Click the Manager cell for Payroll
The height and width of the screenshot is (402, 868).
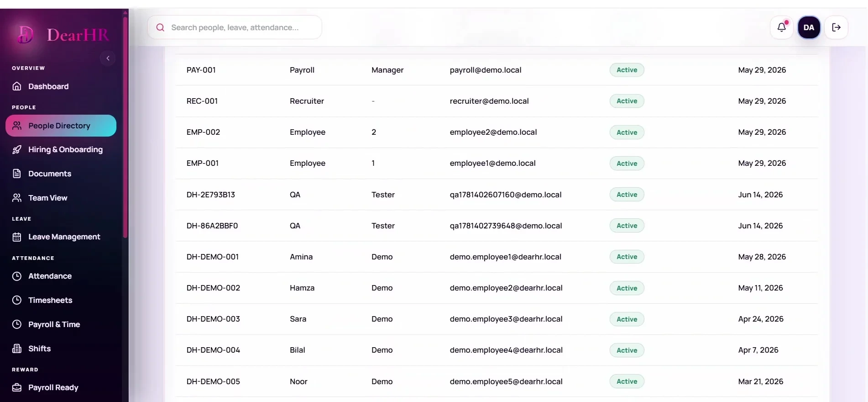point(387,70)
